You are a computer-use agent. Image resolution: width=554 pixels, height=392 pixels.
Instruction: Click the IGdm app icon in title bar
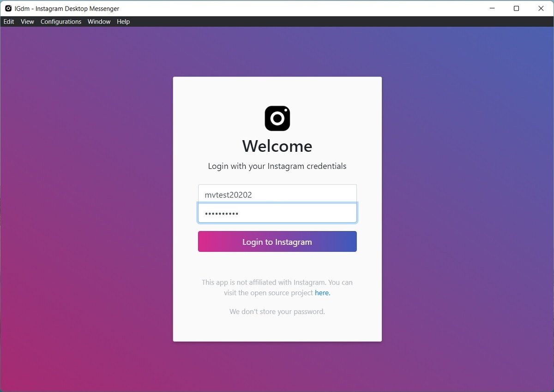click(8, 8)
